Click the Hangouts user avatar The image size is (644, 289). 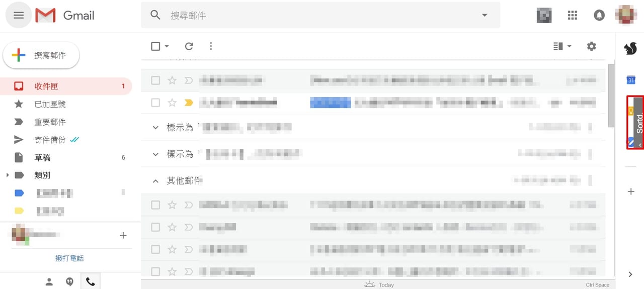click(x=21, y=235)
